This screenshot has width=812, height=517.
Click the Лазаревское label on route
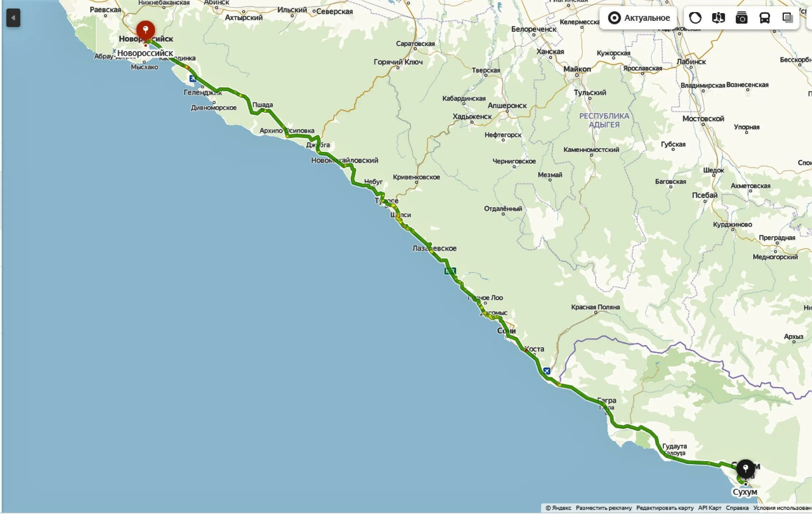[x=434, y=248]
